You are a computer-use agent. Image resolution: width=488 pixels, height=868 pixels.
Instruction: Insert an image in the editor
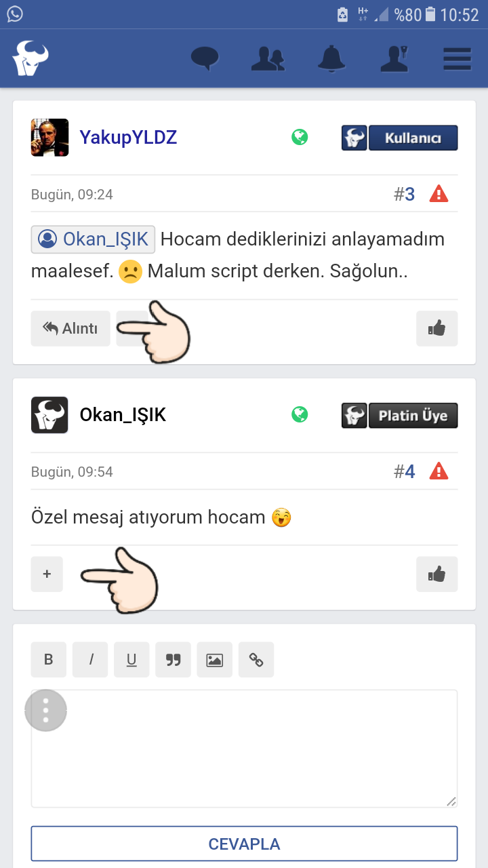point(215,660)
